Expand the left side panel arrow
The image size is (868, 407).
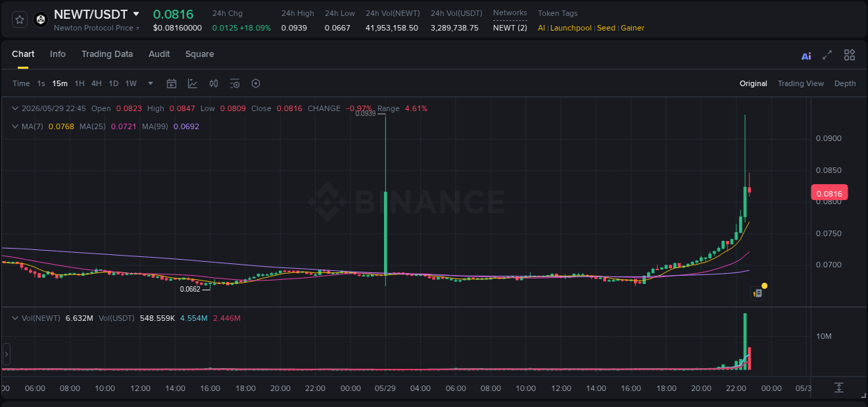point(6,354)
